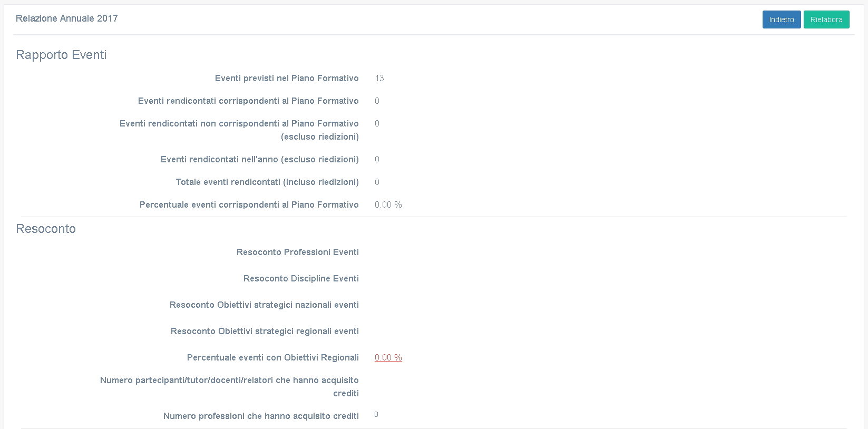868x429 pixels.
Task: Select 0 value of Eventi rendicontati corrispondenti
Action: pyautogui.click(x=377, y=101)
